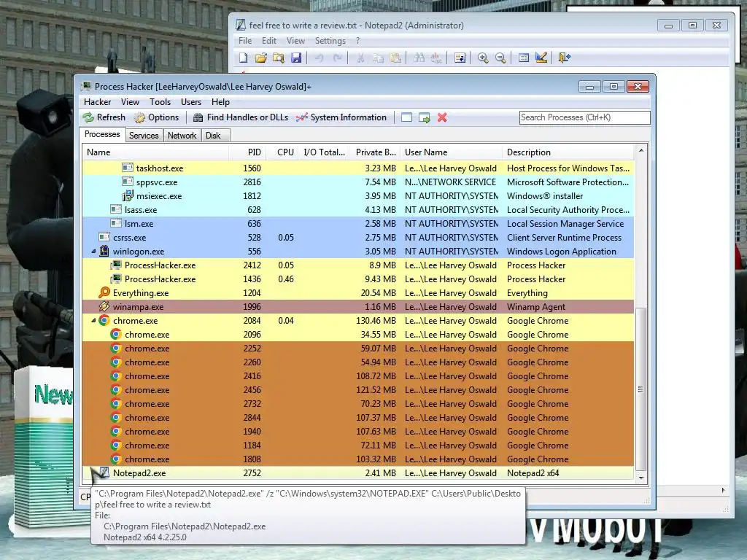
Task: Sort by the User Name column header
Action: tap(451, 152)
